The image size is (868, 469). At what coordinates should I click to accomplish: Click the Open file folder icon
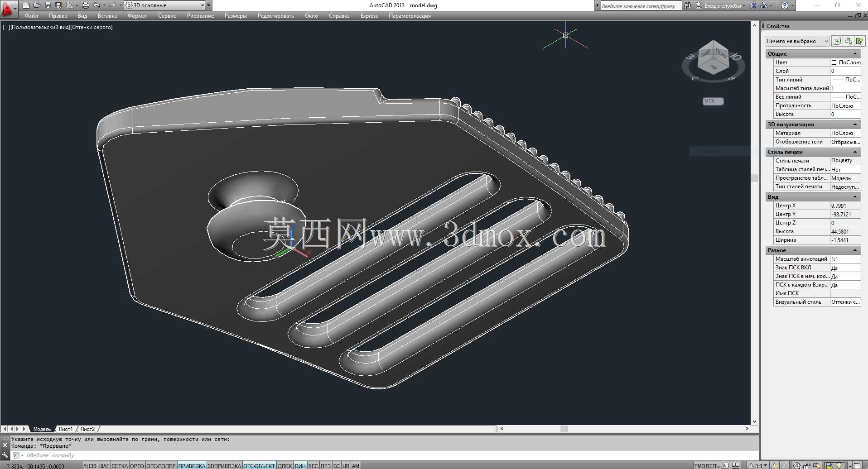coord(37,5)
